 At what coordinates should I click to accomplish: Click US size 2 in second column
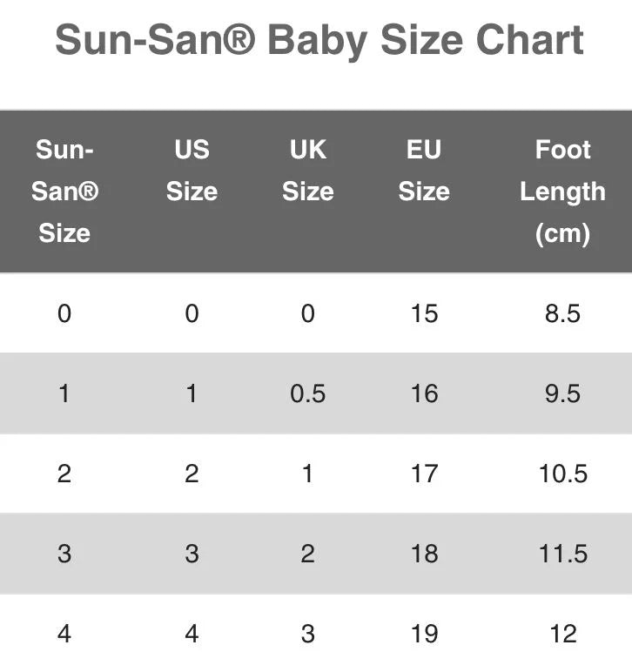pyautogui.click(x=192, y=474)
